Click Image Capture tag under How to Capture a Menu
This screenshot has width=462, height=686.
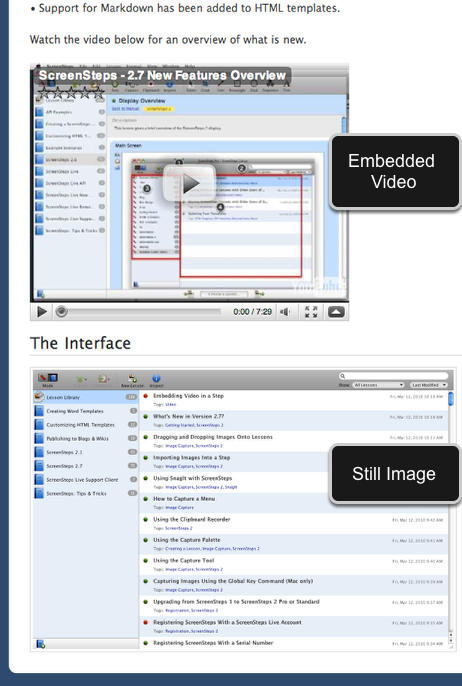(x=179, y=508)
